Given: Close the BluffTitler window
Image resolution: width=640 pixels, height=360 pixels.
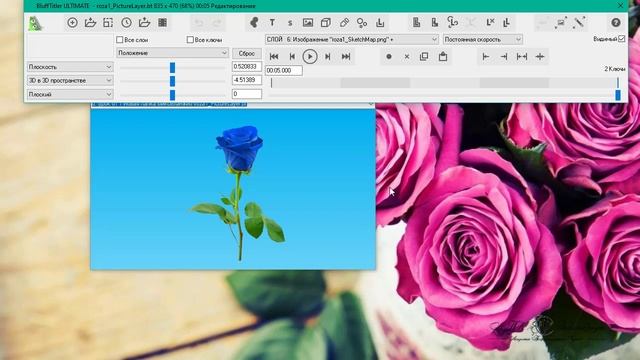Looking at the screenshot, I should coord(620,5).
